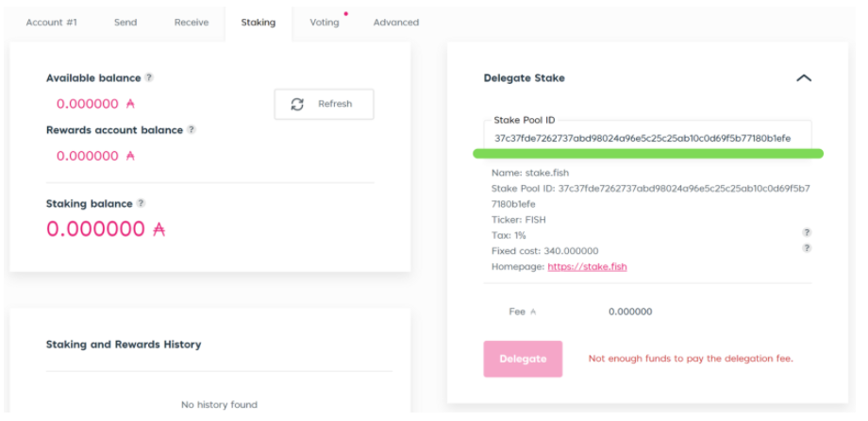Switch to the Advanced tab
868x421 pixels.
click(396, 22)
